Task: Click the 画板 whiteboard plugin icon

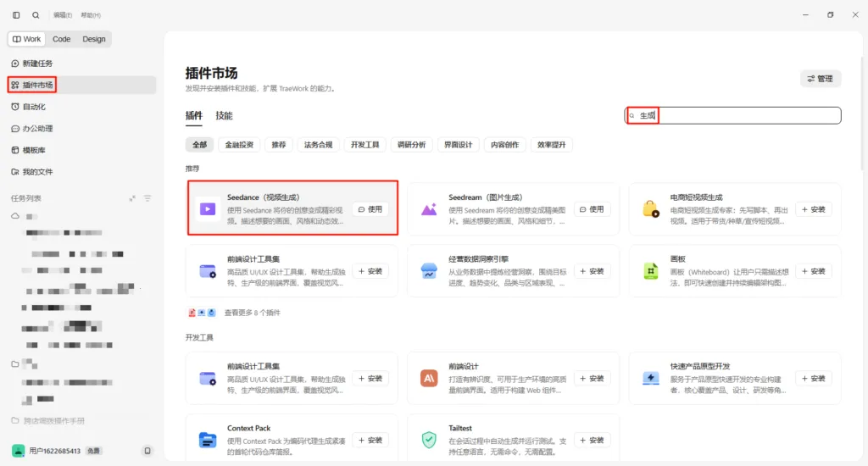Action: pos(650,271)
